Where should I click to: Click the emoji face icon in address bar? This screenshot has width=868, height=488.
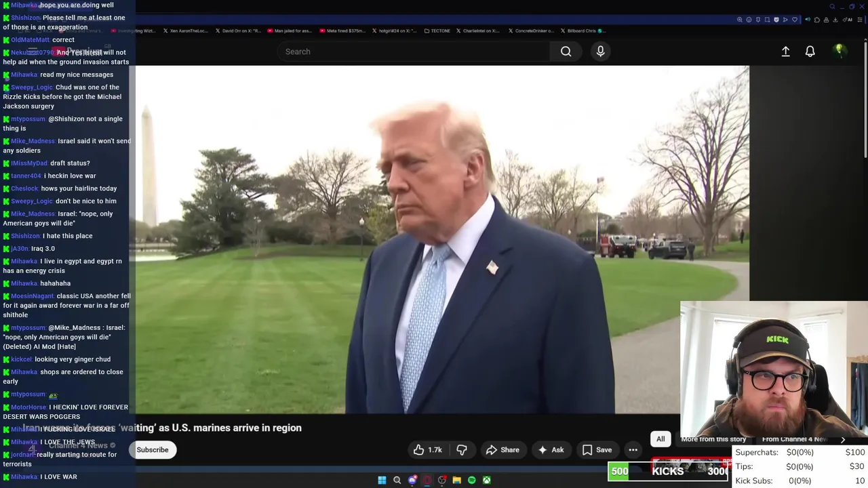pos(749,20)
